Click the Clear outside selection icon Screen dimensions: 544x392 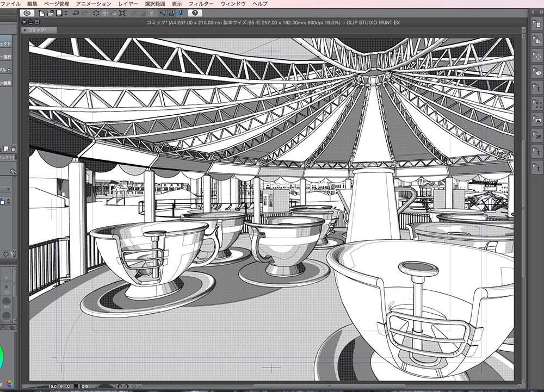point(104,13)
